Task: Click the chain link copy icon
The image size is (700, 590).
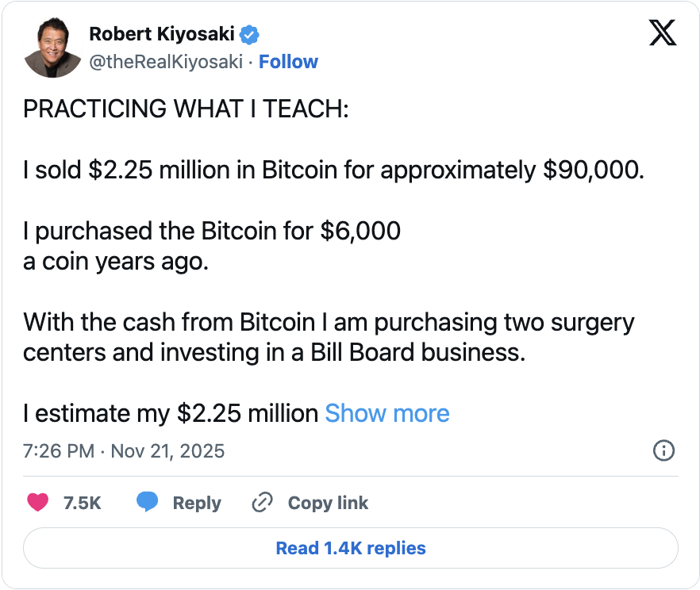Action: 262,502
